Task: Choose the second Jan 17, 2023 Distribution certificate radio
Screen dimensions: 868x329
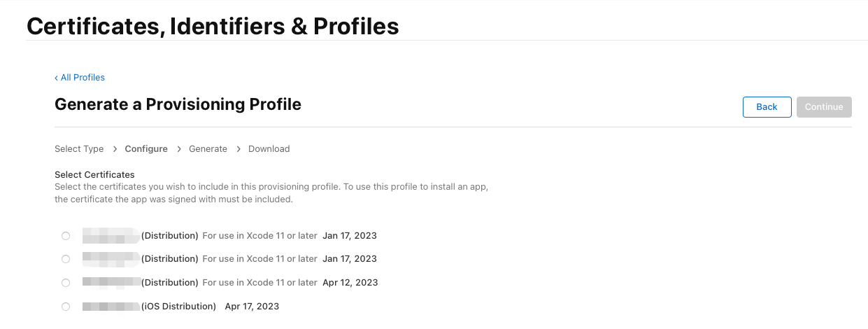Action: pyautogui.click(x=66, y=259)
